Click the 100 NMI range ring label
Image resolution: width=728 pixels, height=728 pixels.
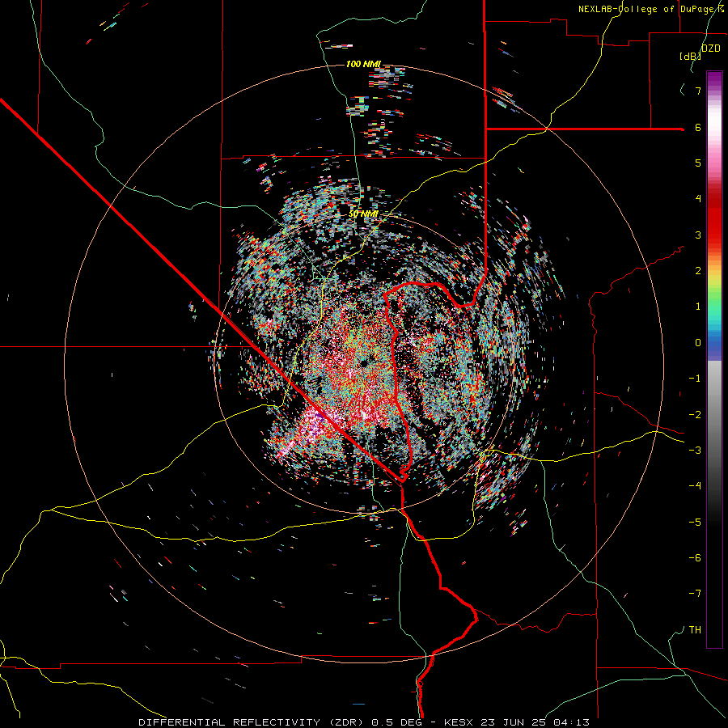[x=363, y=64]
